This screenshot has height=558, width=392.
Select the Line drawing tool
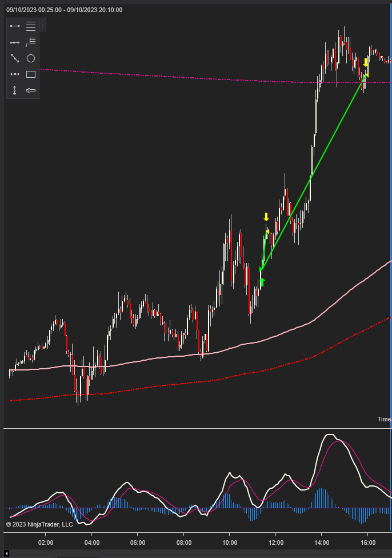[15, 26]
